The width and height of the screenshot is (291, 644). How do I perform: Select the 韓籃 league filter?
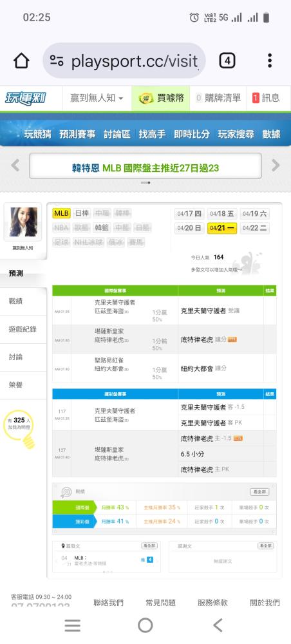point(102,227)
